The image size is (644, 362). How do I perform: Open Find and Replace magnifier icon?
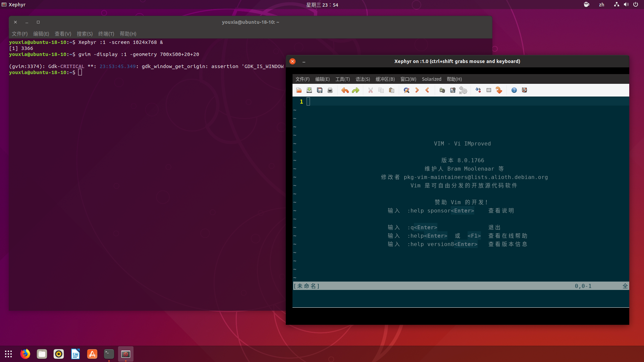pos(407,90)
